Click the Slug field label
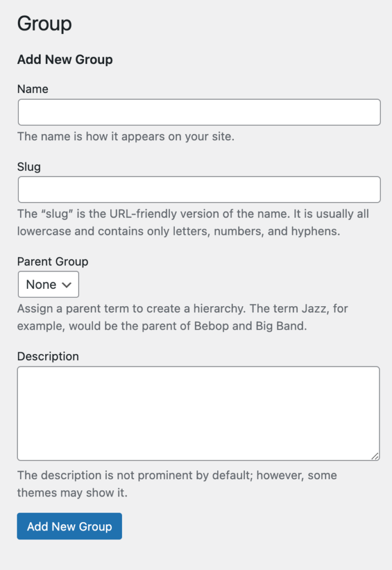 29,167
